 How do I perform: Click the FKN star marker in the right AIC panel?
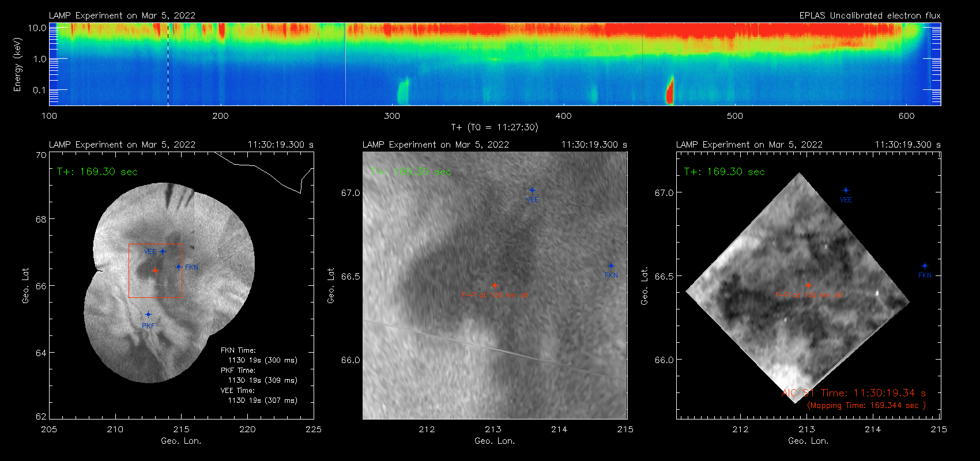pyautogui.click(x=925, y=266)
